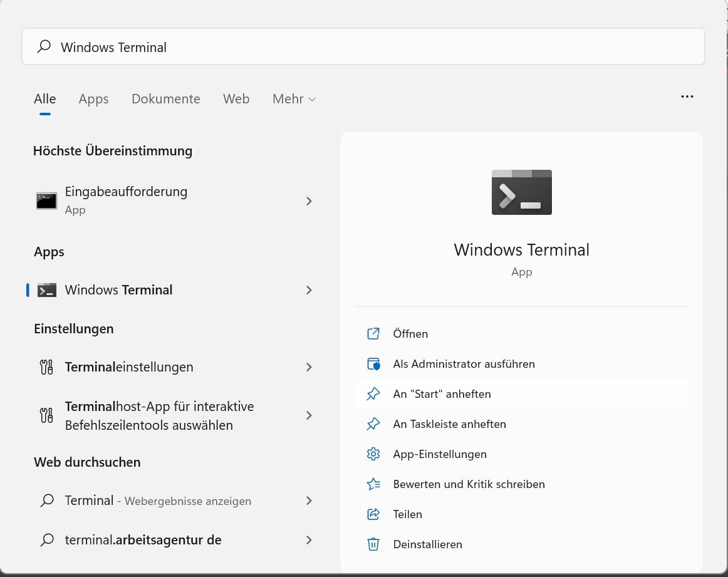Click the pin icon for An Start anheften

[373, 394]
